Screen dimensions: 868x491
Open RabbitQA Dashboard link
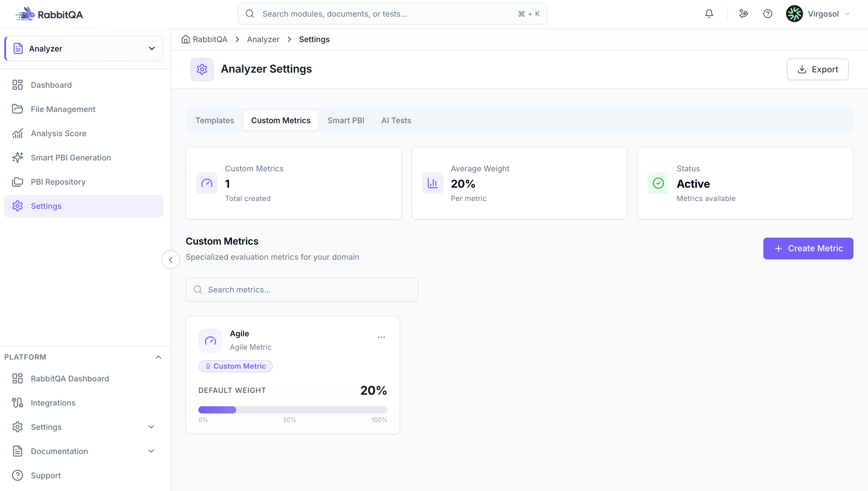[x=84, y=378]
